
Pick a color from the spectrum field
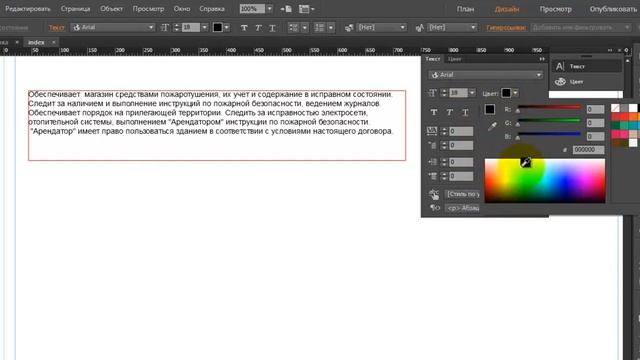point(545,181)
